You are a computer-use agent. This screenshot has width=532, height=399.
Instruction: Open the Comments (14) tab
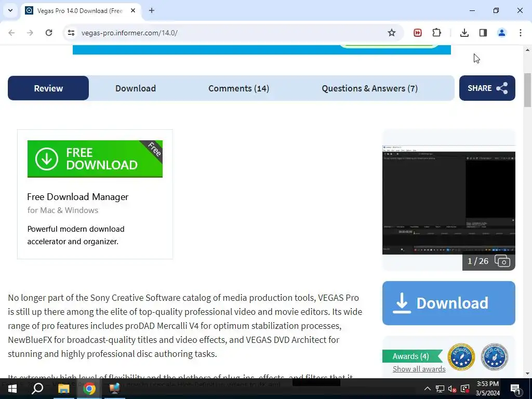tap(238, 88)
